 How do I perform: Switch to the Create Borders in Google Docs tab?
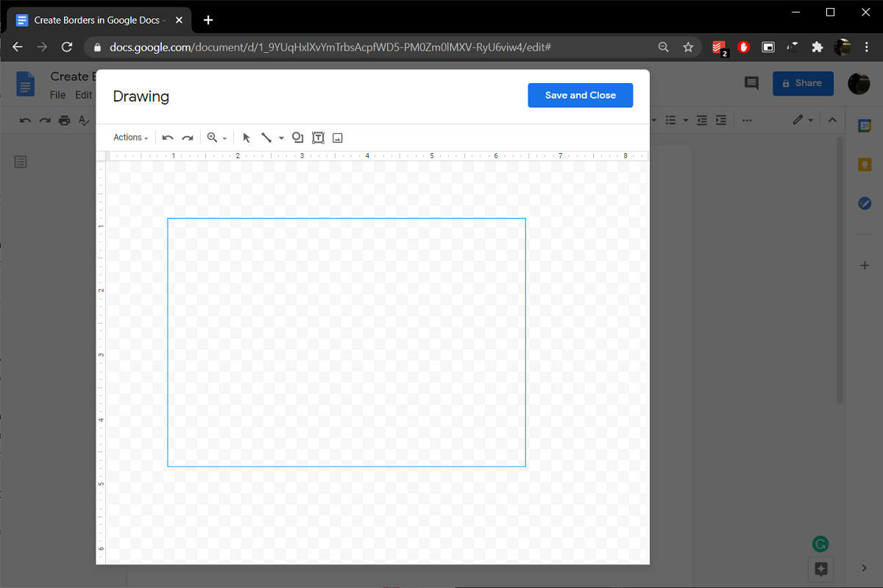[99, 21]
